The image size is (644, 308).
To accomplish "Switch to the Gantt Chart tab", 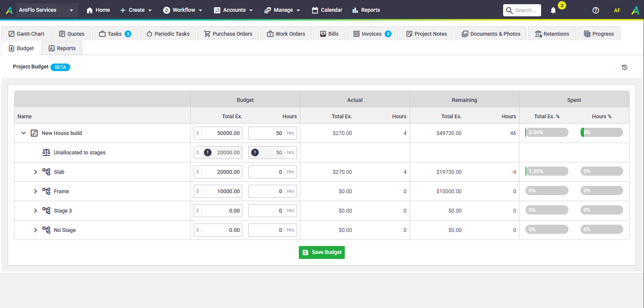I will (x=26, y=33).
